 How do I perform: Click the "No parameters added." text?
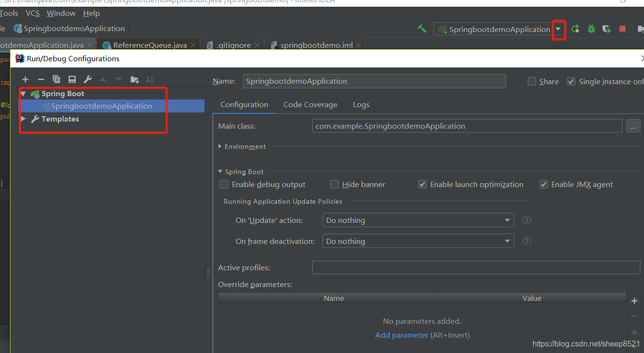[x=422, y=321]
